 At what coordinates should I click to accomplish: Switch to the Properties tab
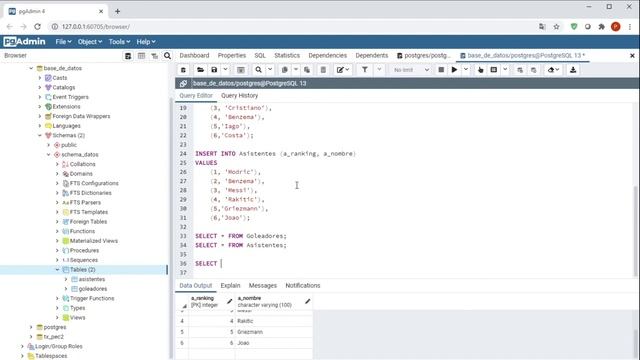(232, 56)
